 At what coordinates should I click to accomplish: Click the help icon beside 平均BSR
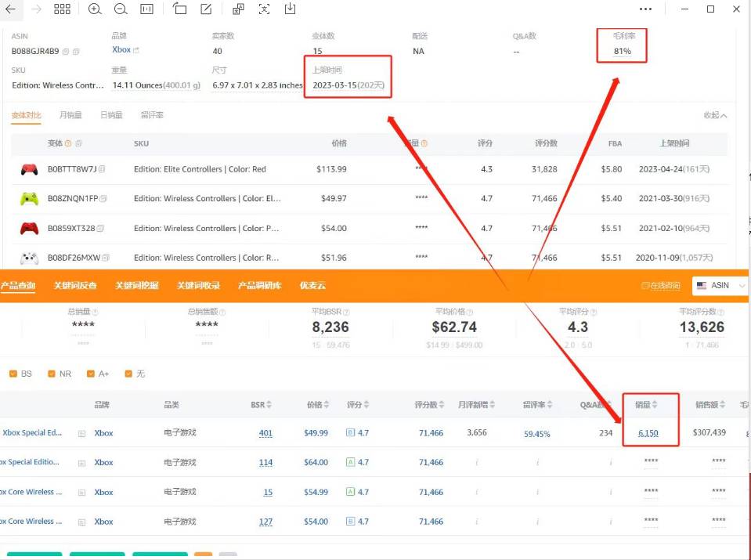346,312
